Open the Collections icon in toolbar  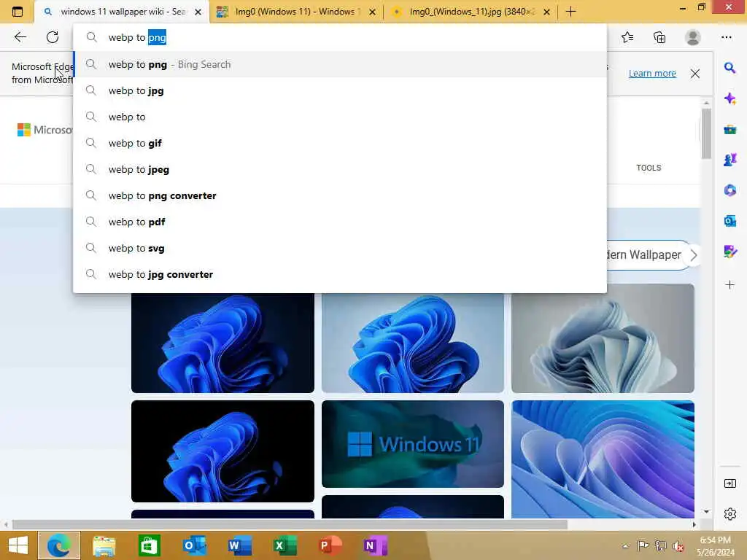(x=659, y=37)
